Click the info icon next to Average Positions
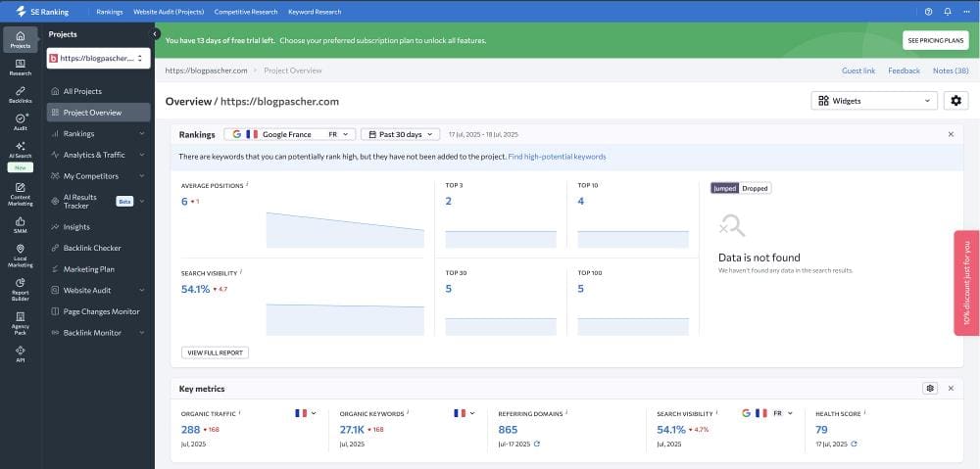The image size is (980, 469). [248, 184]
